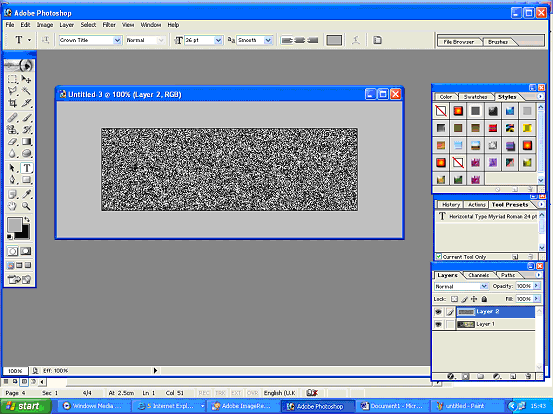
Task: Switch to the Channels tab
Action: pyautogui.click(x=479, y=275)
